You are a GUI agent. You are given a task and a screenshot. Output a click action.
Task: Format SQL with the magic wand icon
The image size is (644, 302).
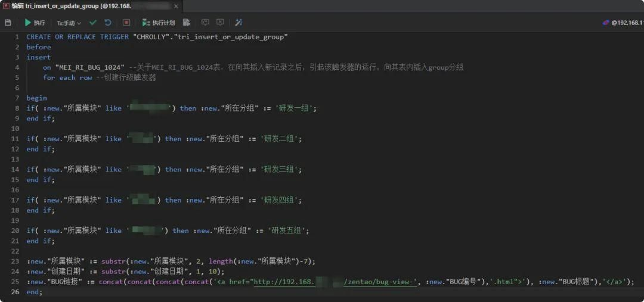point(239,23)
